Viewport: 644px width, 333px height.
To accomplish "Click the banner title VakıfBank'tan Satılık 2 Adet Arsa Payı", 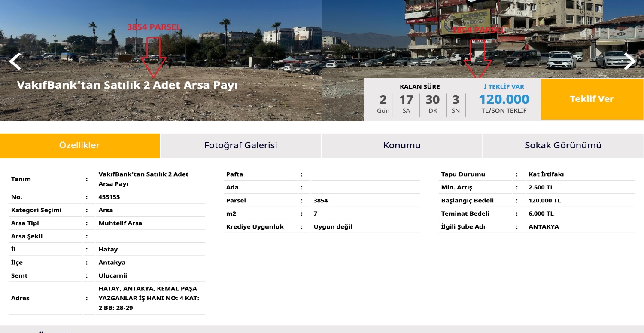I will (x=127, y=85).
